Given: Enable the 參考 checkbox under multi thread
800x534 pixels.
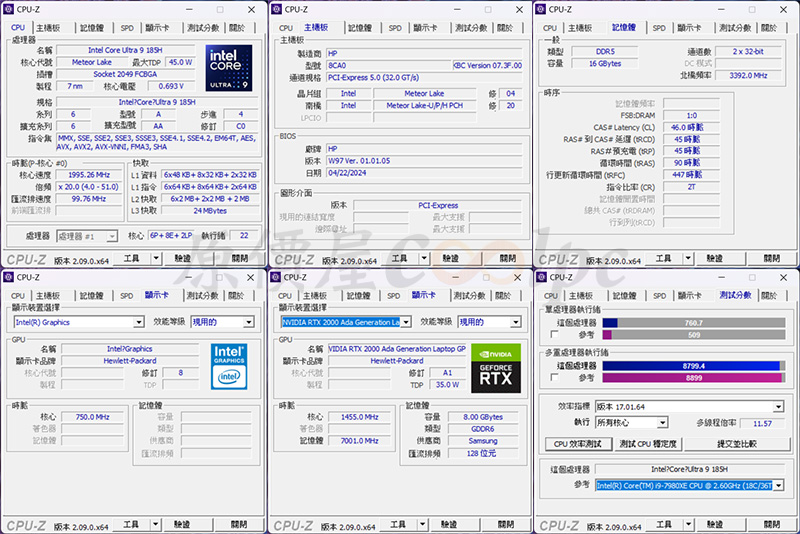Looking at the screenshot, I should pyautogui.click(x=555, y=377).
